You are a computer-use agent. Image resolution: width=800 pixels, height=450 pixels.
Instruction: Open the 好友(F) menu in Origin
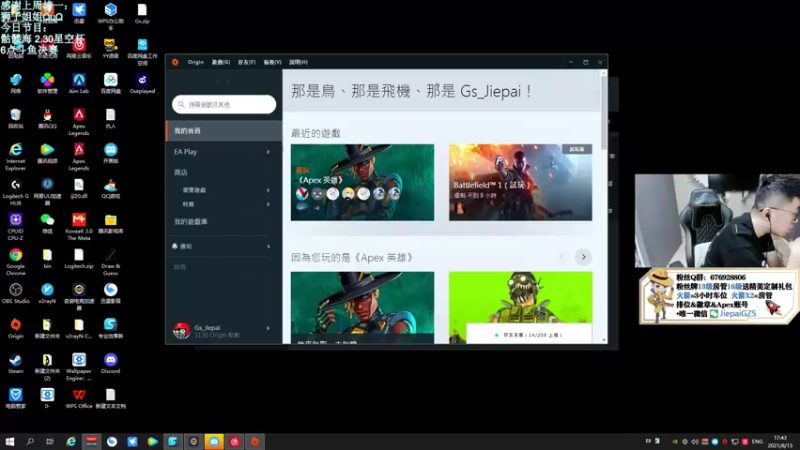[x=246, y=62]
